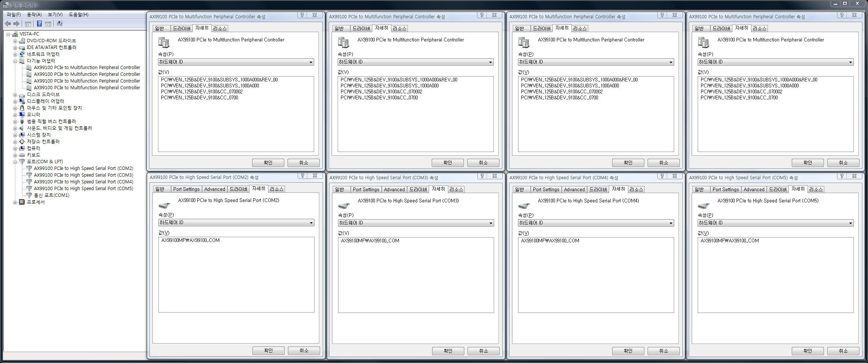Select AX99100 PCIe to High Speed Serial Port (COM4) row
The image size is (868, 363).
84,182
